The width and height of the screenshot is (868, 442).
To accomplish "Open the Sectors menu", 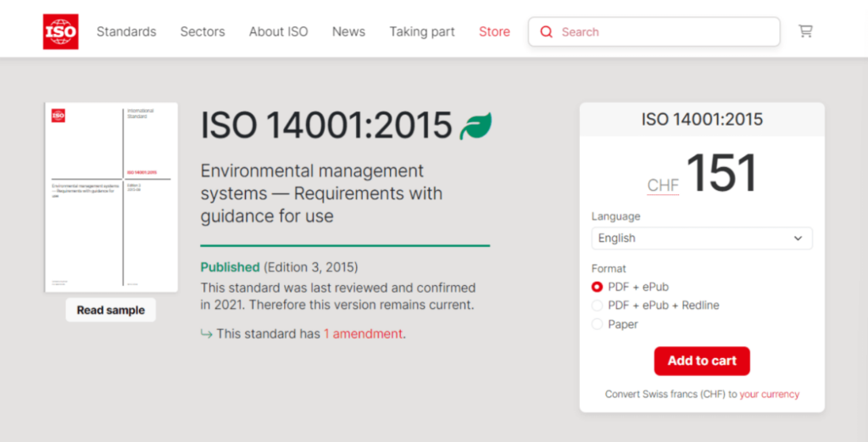I will (203, 31).
